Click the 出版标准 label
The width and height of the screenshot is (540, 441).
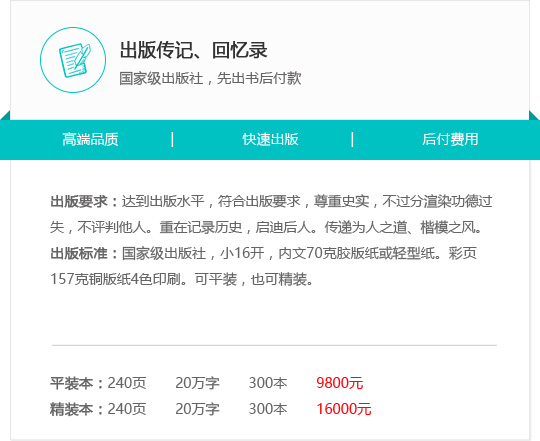(x=79, y=253)
